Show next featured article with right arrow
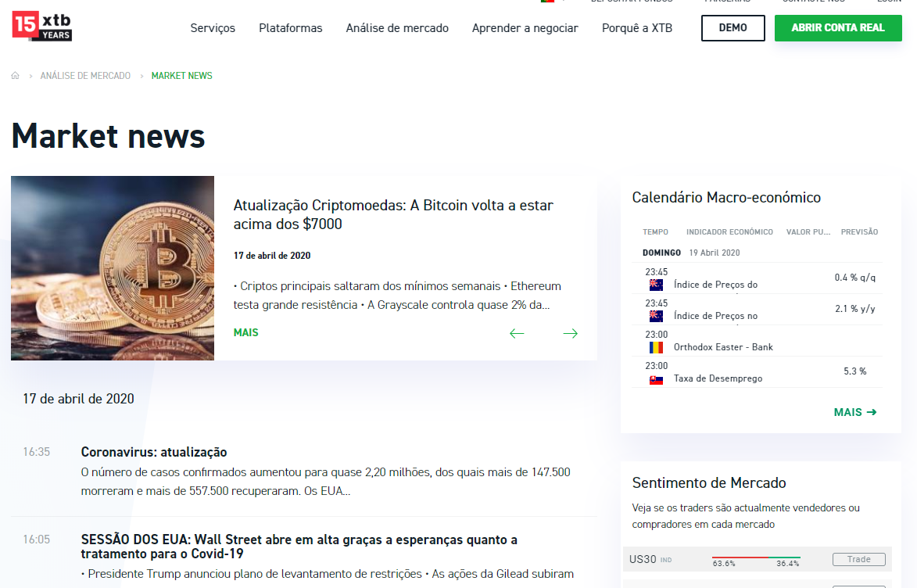The image size is (917, 588). pyautogui.click(x=570, y=334)
